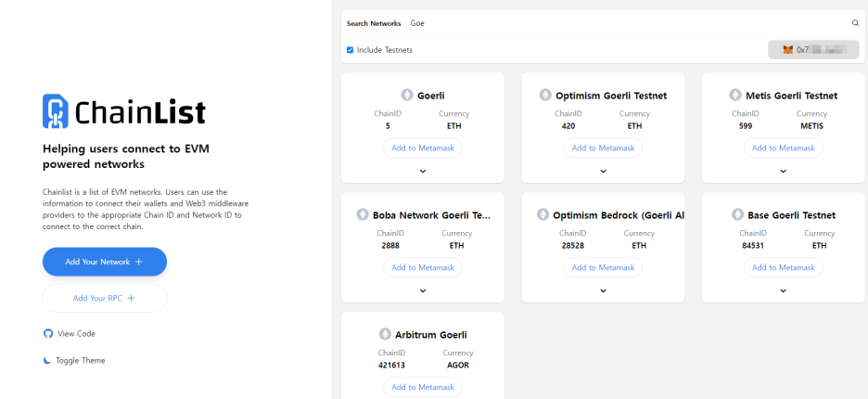
Task: Click the MetaMask fox icon in wallet button
Action: coord(787,50)
